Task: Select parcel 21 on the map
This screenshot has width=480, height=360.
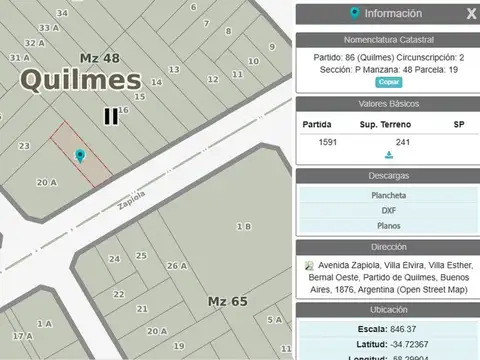Action: point(142,309)
